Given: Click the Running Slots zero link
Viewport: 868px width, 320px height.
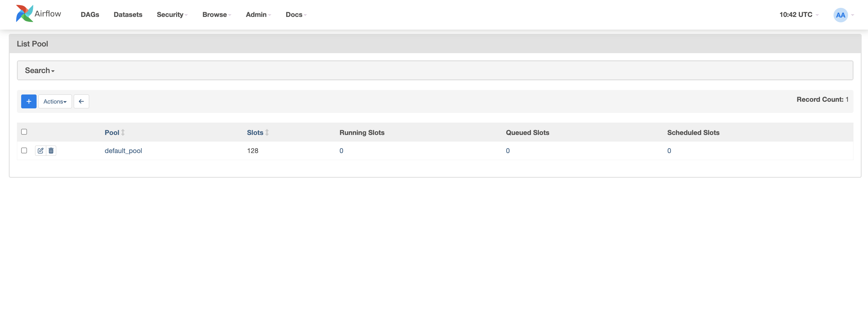Looking at the screenshot, I should (341, 151).
